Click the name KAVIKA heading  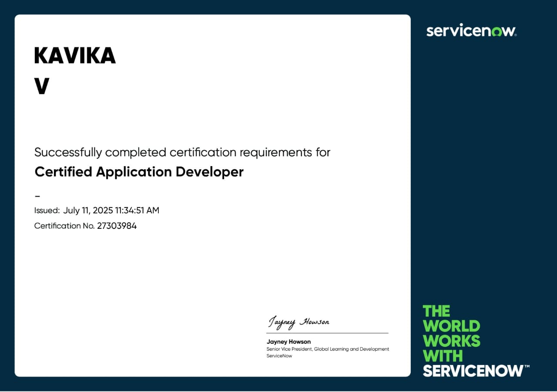click(x=75, y=55)
